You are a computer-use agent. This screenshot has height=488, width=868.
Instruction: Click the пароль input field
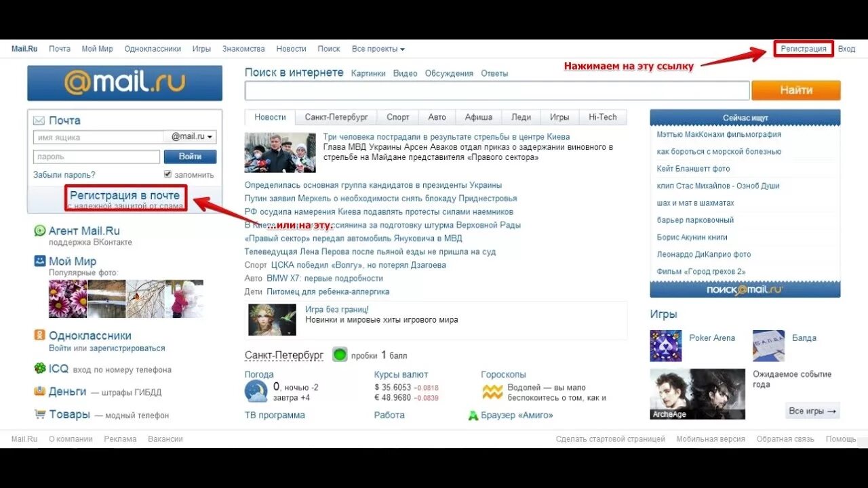pos(96,157)
